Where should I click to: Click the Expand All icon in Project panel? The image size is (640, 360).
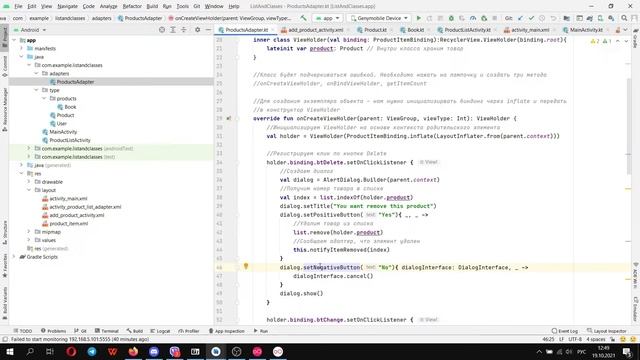point(173,30)
